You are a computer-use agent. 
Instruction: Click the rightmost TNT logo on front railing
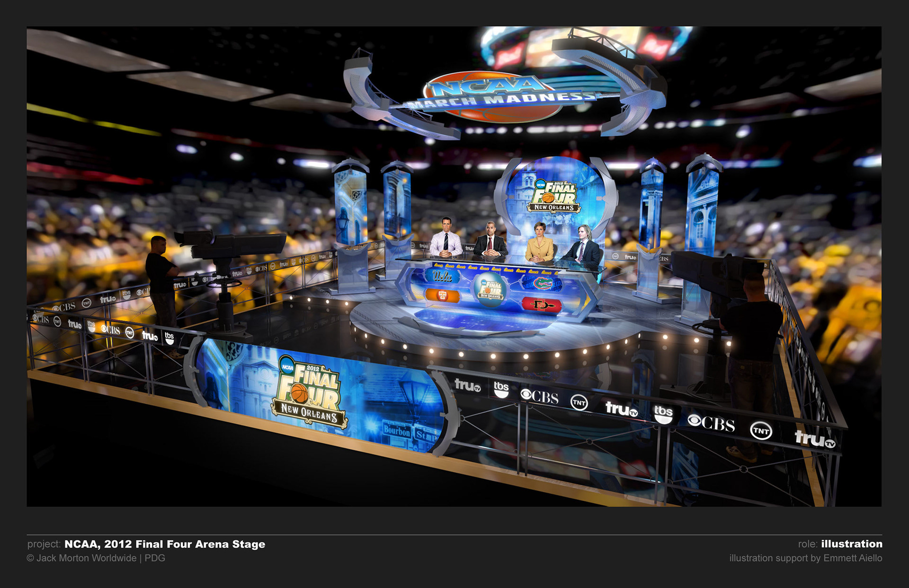point(761,430)
